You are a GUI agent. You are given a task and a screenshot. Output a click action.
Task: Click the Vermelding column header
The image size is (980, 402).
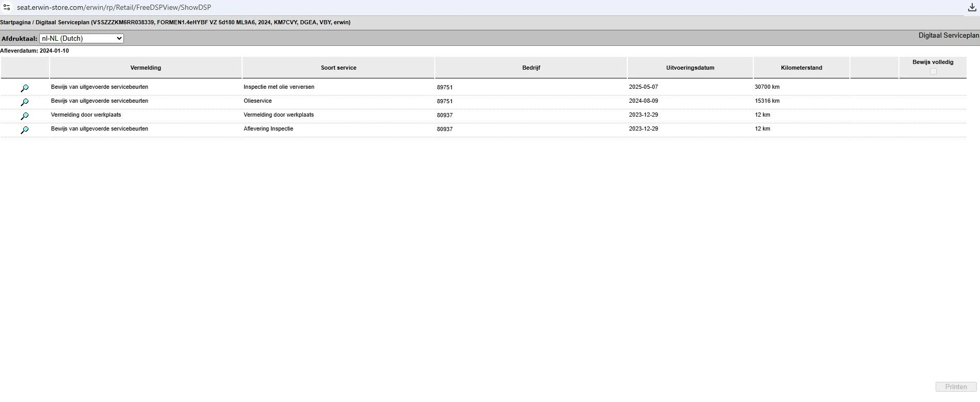[146, 68]
